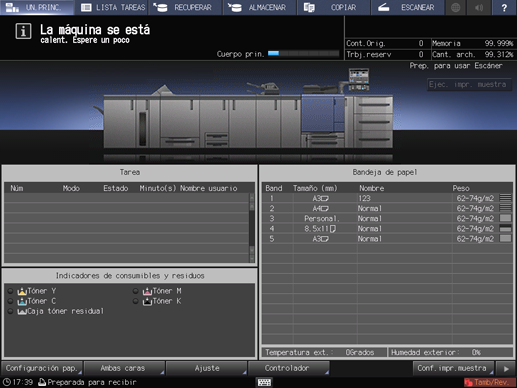Click Temperatura ext. reading
The height and width of the screenshot is (388, 517).
(x=324, y=352)
